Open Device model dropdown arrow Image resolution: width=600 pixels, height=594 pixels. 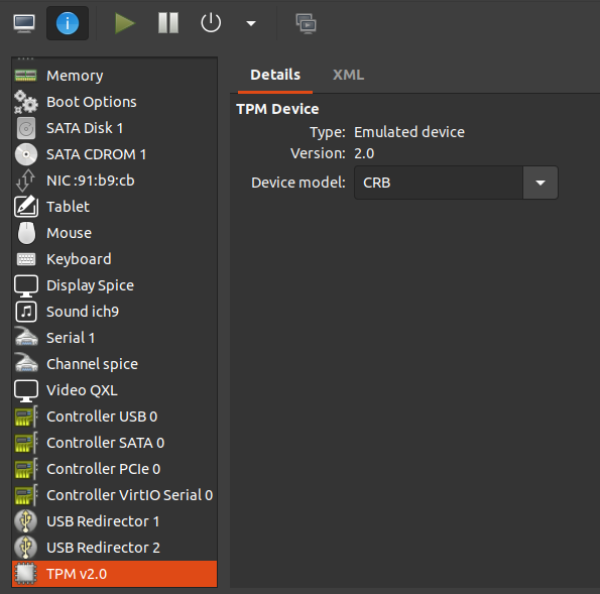[x=540, y=183]
